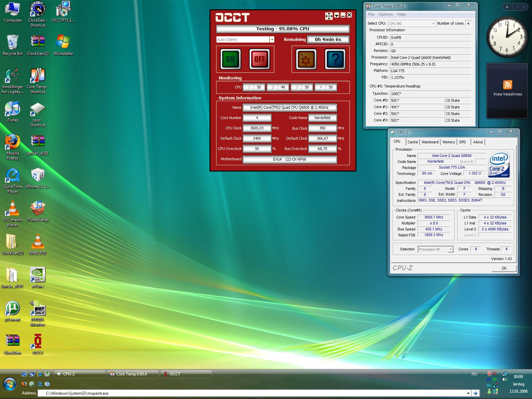
Task: Launch µTorrent from quick launch bar
Action: click(32, 384)
